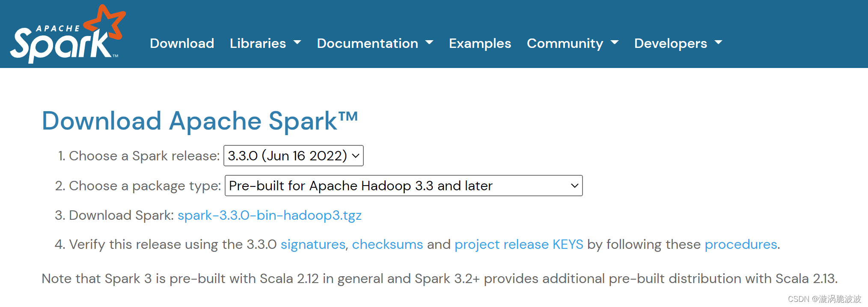Click 'Choose a package type:' label
The height and width of the screenshot is (307, 868).
tap(145, 186)
